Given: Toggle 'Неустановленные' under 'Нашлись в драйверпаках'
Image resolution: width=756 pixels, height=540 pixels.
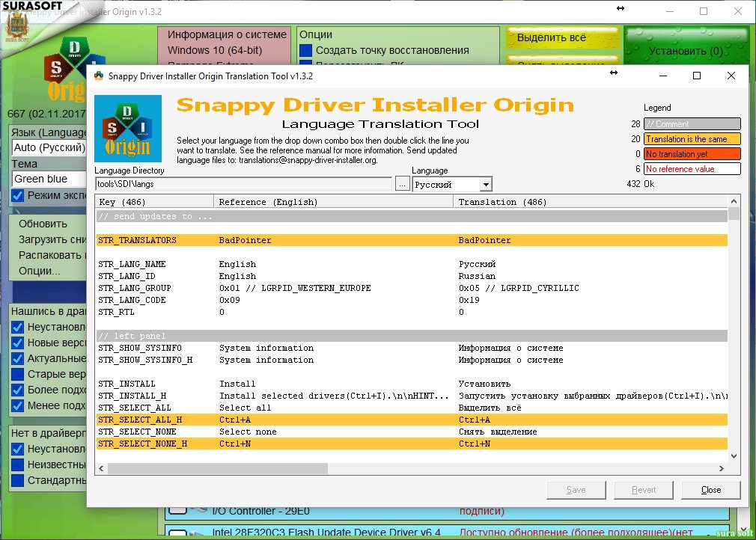Looking at the screenshot, I should [x=18, y=327].
